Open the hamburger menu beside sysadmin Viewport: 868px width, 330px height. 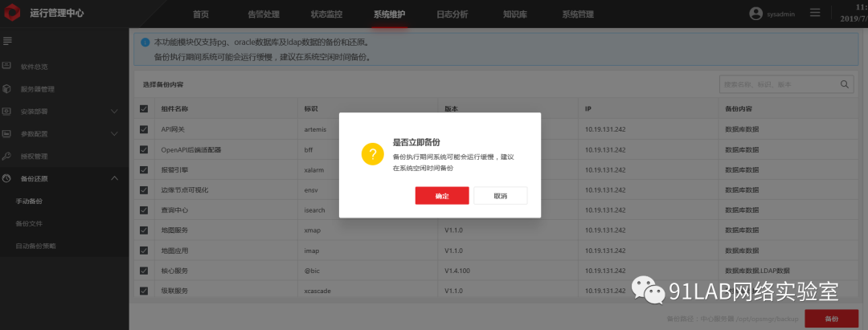pos(815,13)
